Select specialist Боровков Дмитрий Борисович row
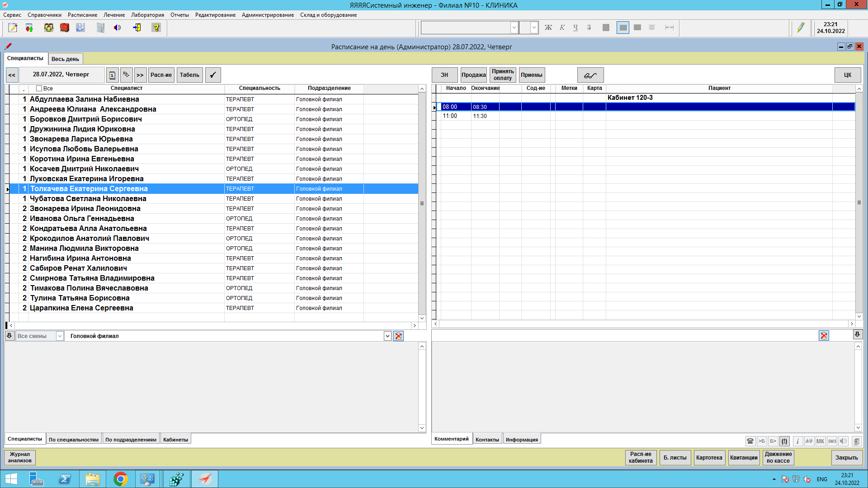The width and height of the screenshot is (868, 488). (x=86, y=119)
